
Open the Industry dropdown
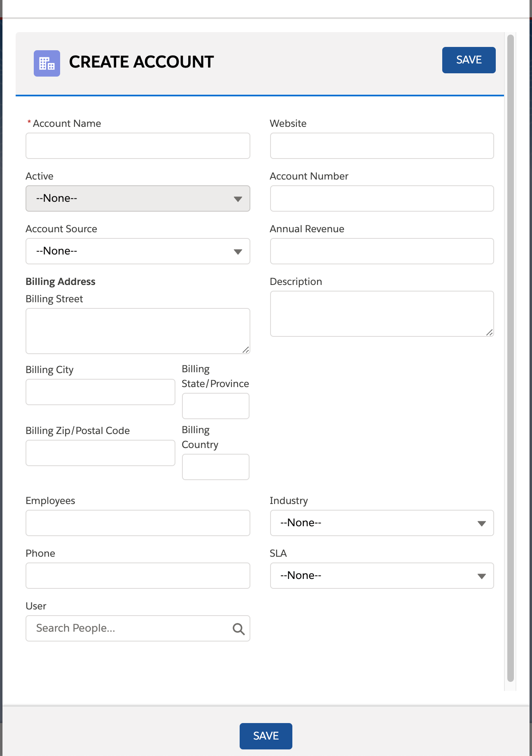point(382,523)
